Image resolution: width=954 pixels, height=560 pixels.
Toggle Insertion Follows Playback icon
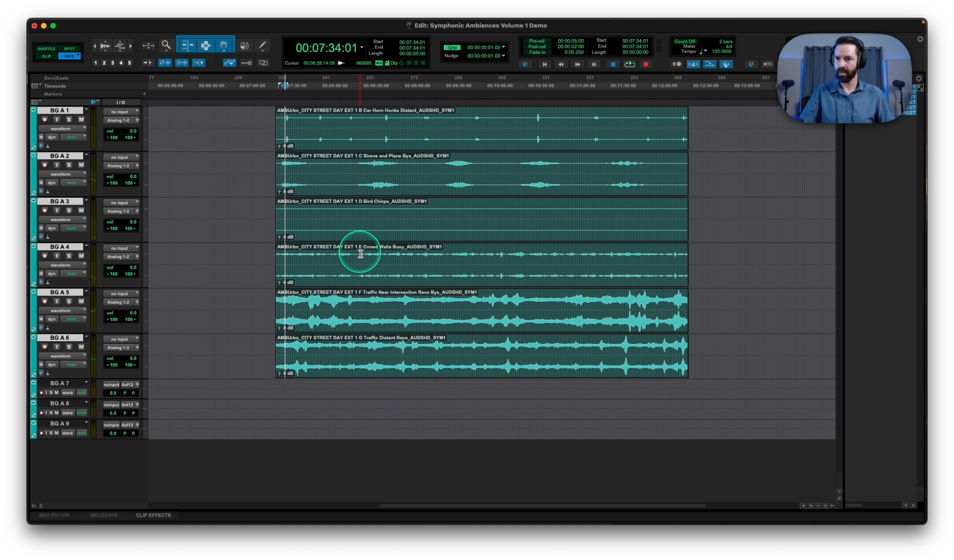coord(199,63)
